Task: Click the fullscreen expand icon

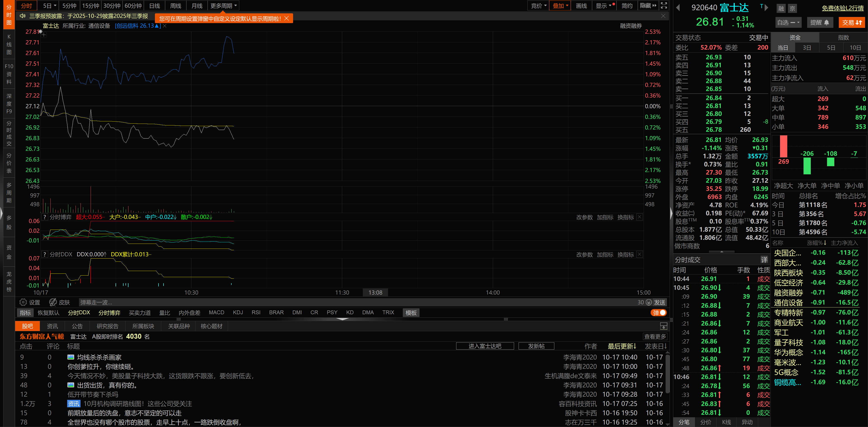Action: pos(664,5)
